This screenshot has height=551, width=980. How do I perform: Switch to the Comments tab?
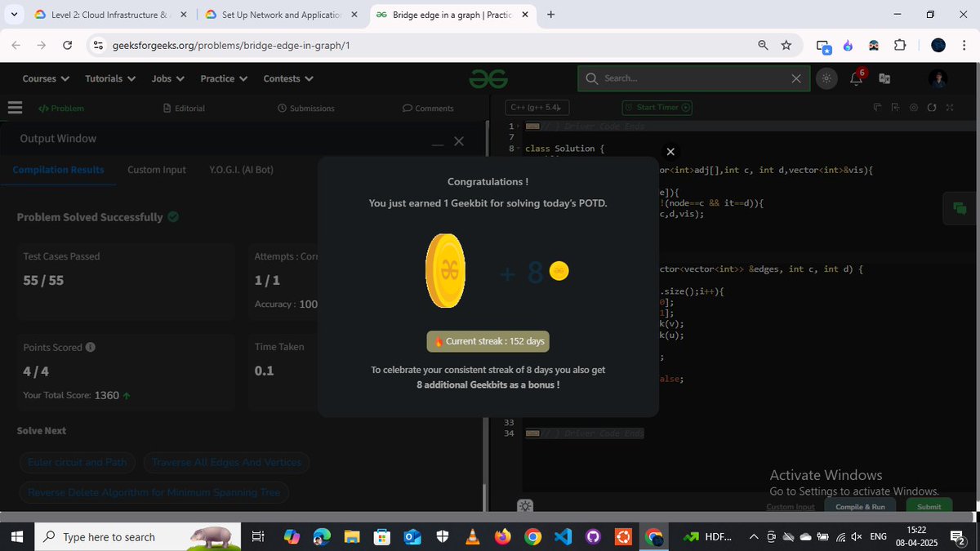pyautogui.click(x=428, y=108)
